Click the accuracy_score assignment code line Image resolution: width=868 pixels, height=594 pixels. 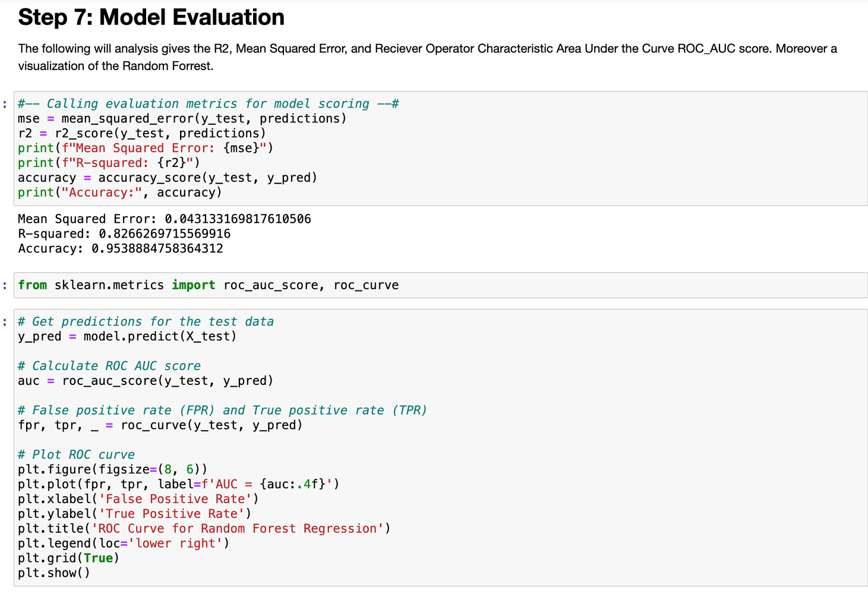[167, 178]
